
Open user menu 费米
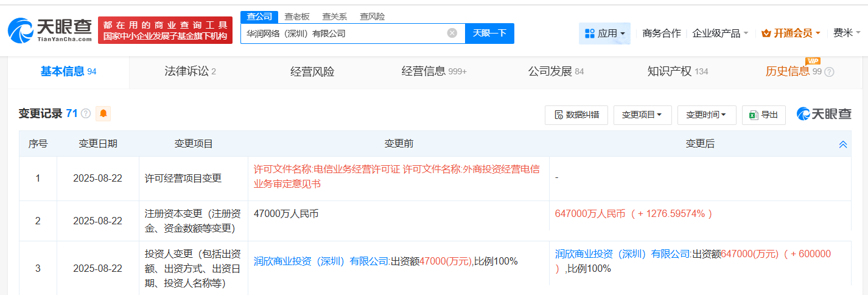847,34
